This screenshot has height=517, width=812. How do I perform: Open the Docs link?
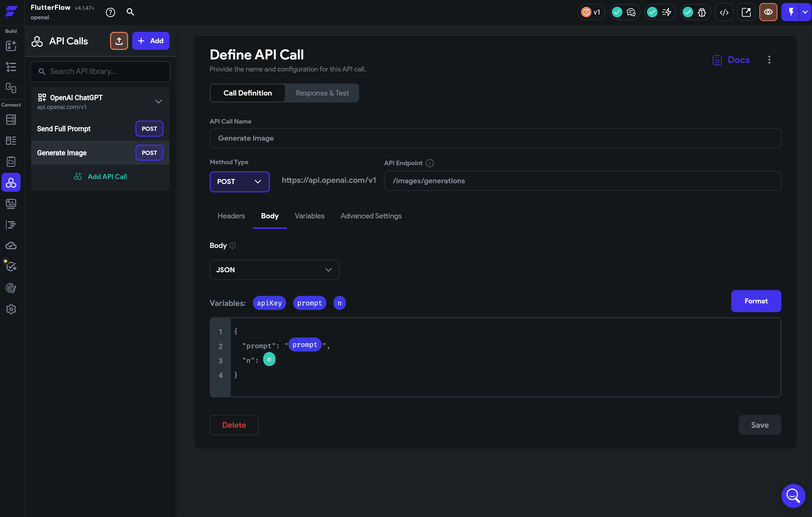731,60
